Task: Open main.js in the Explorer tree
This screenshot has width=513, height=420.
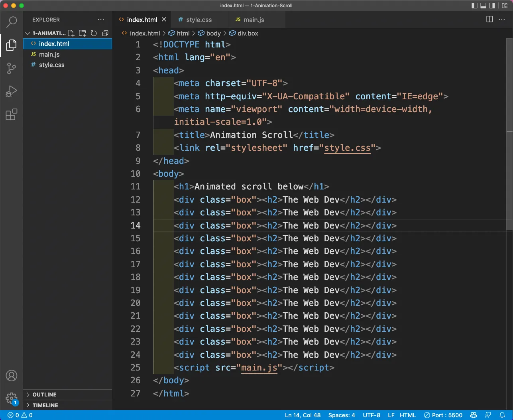Action: (68, 54)
